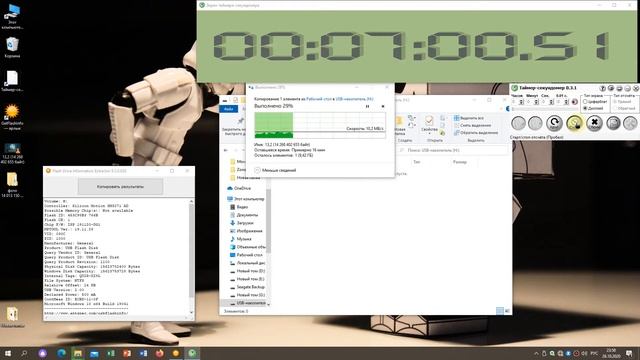Viewport: 640px width, 360px height.
Task: Open USB-накопитель (H:) link in copy dialog
Action: tap(354, 99)
